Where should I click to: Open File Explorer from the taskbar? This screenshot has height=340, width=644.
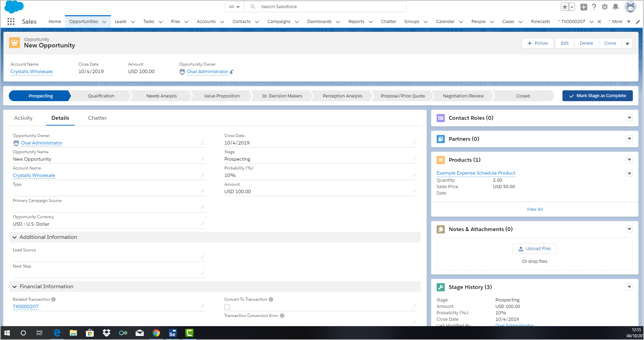coord(73,333)
